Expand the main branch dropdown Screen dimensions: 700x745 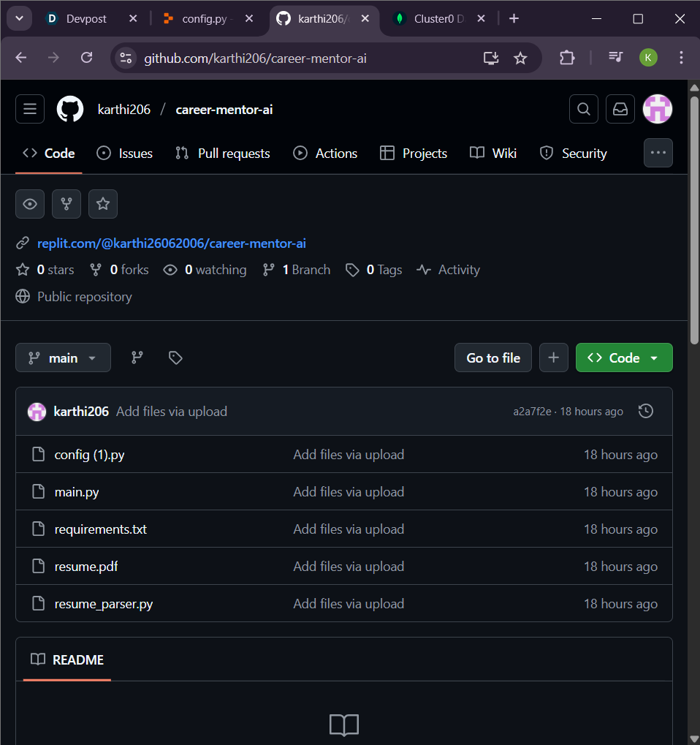click(63, 358)
